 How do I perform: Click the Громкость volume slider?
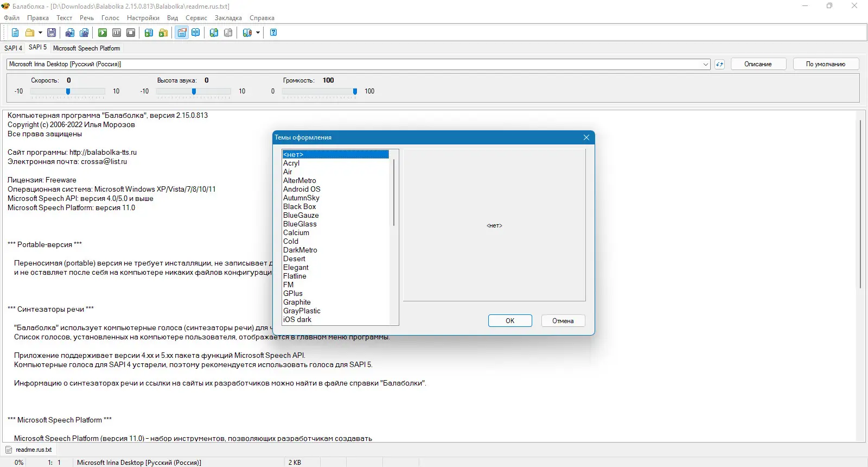tap(320, 92)
